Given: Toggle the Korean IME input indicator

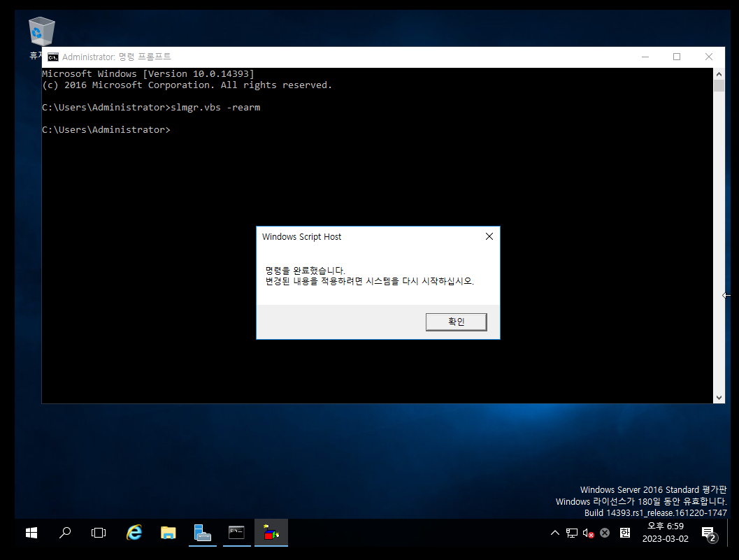Looking at the screenshot, I should [624, 533].
